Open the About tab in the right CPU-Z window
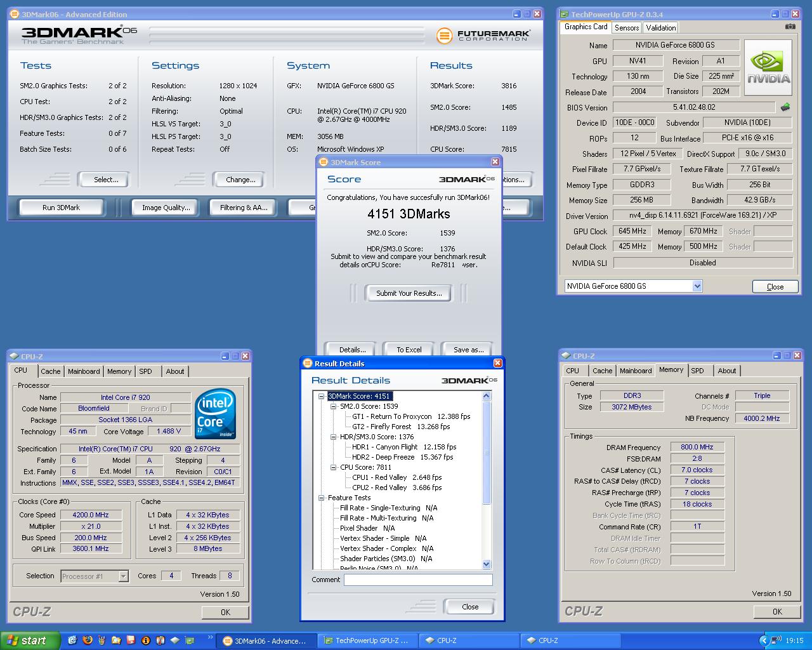Screen dimensions: 812x650 coord(727,371)
